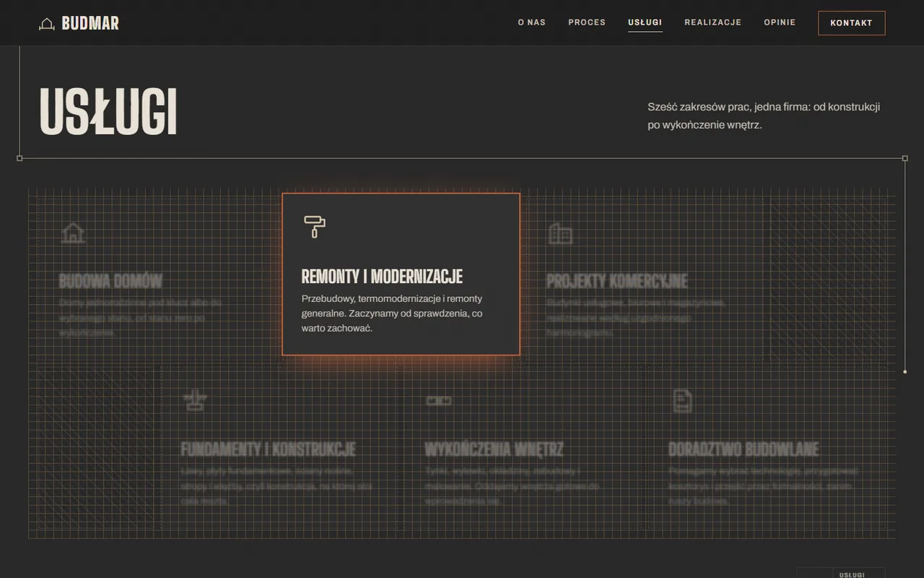Open the Doradztwo budowlane card heading
The width and height of the screenshot is (924, 578).
(744, 449)
